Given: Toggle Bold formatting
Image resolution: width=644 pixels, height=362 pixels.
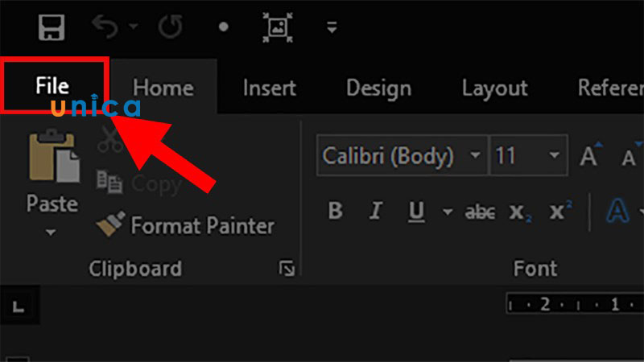Looking at the screenshot, I should pyautogui.click(x=336, y=212).
